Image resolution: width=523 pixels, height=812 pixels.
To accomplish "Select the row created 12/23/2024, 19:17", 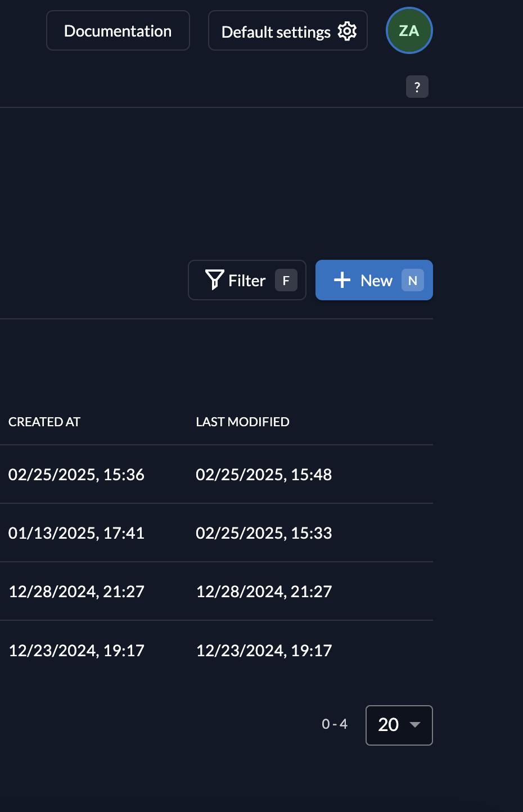I will (x=76, y=651).
